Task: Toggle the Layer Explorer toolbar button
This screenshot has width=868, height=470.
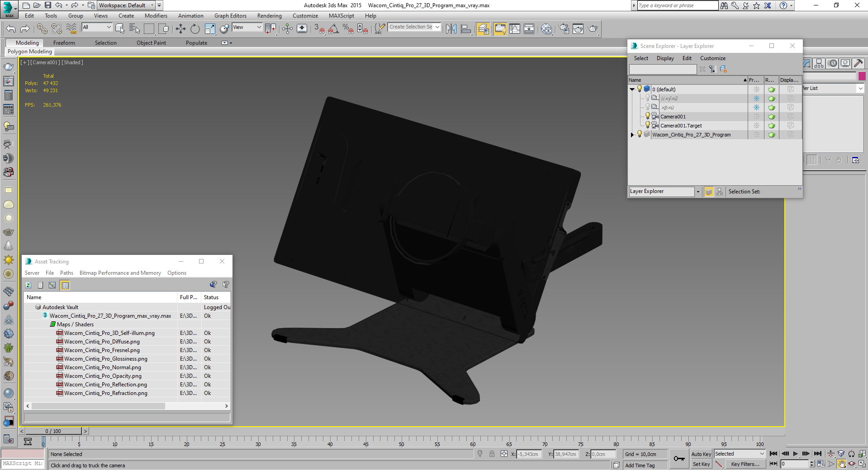Action: click(x=483, y=29)
